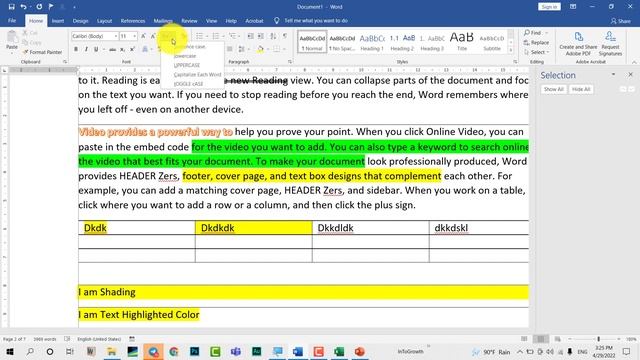The width and height of the screenshot is (640, 360).
Task: Click the Line Spacing icon
Action: (x=242, y=49)
